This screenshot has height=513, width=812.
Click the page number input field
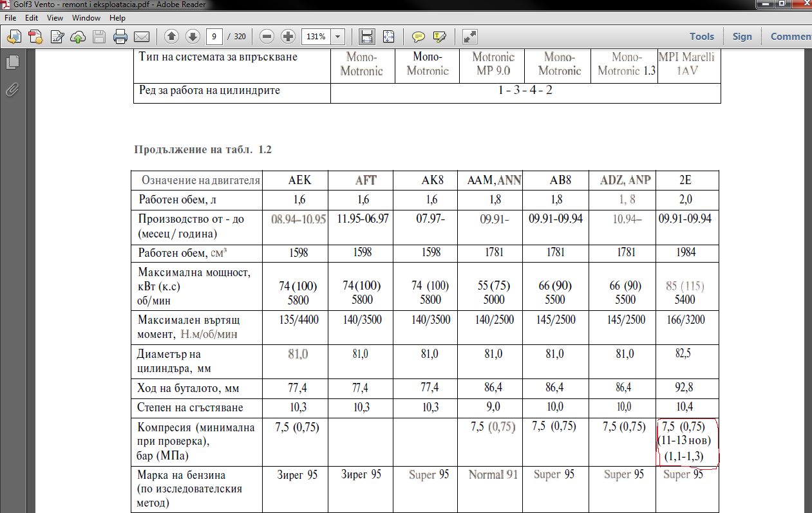click(x=214, y=37)
